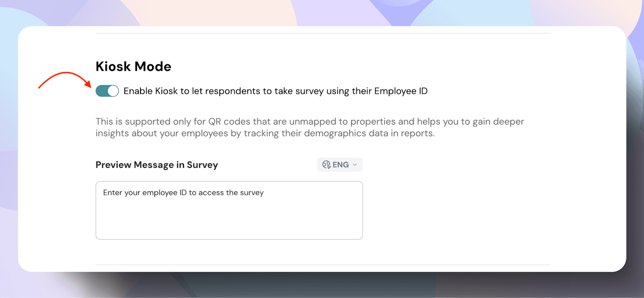Viewport: 644px width, 298px height.
Task: Click the globe language icon beside ENG
Action: pos(326,165)
